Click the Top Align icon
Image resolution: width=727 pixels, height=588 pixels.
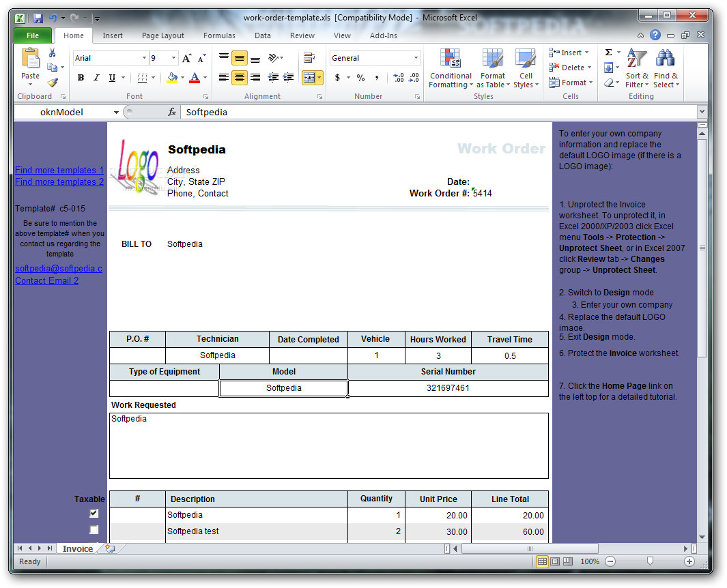pyautogui.click(x=223, y=58)
